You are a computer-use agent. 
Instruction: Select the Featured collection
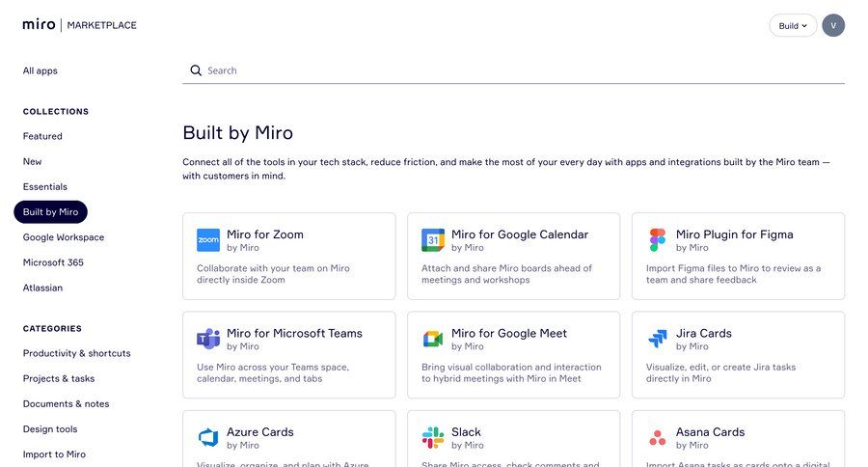(x=42, y=136)
